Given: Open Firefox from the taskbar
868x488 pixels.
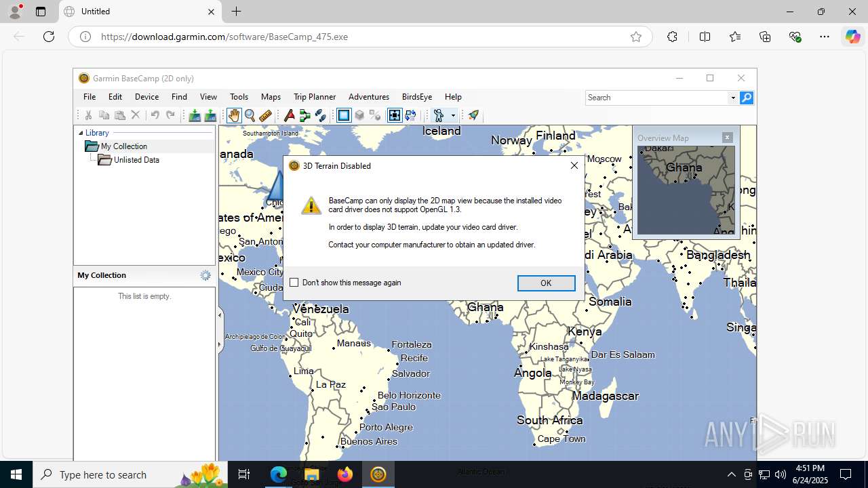Looking at the screenshot, I should click(345, 474).
